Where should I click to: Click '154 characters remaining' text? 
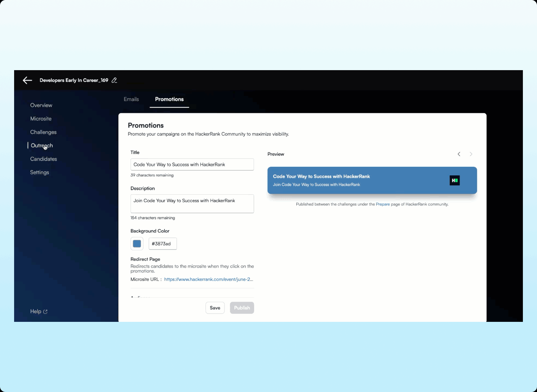pyautogui.click(x=152, y=218)
